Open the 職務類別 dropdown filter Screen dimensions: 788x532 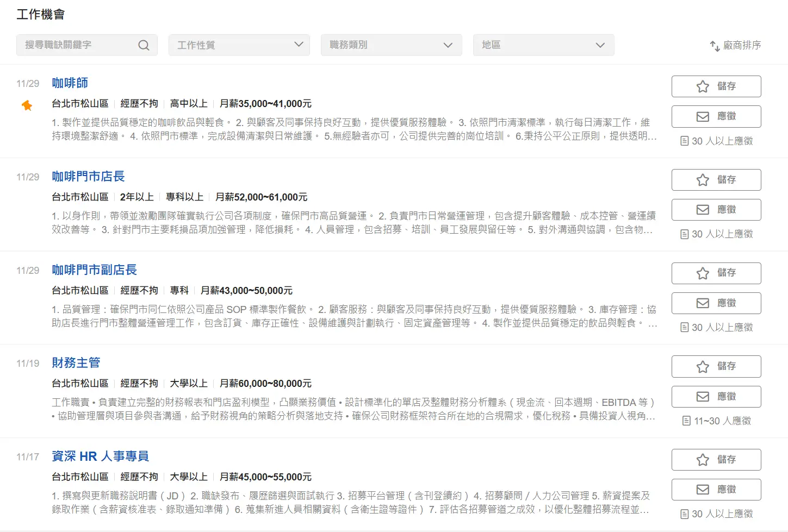(392, 45)
